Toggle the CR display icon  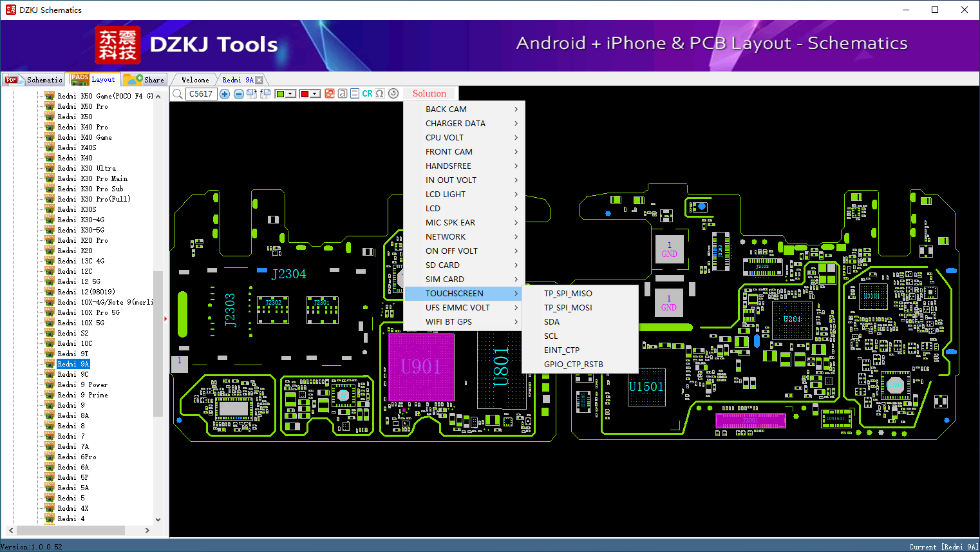tap(367, 93)
